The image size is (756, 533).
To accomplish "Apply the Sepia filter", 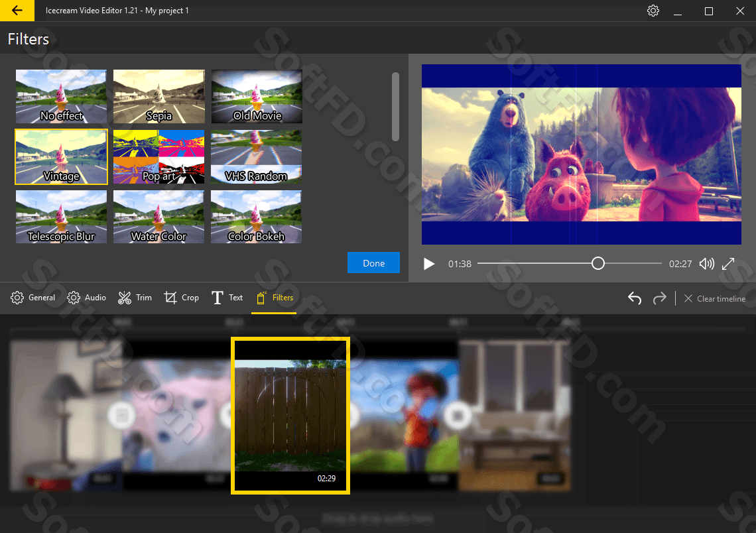I will [158, 96].
